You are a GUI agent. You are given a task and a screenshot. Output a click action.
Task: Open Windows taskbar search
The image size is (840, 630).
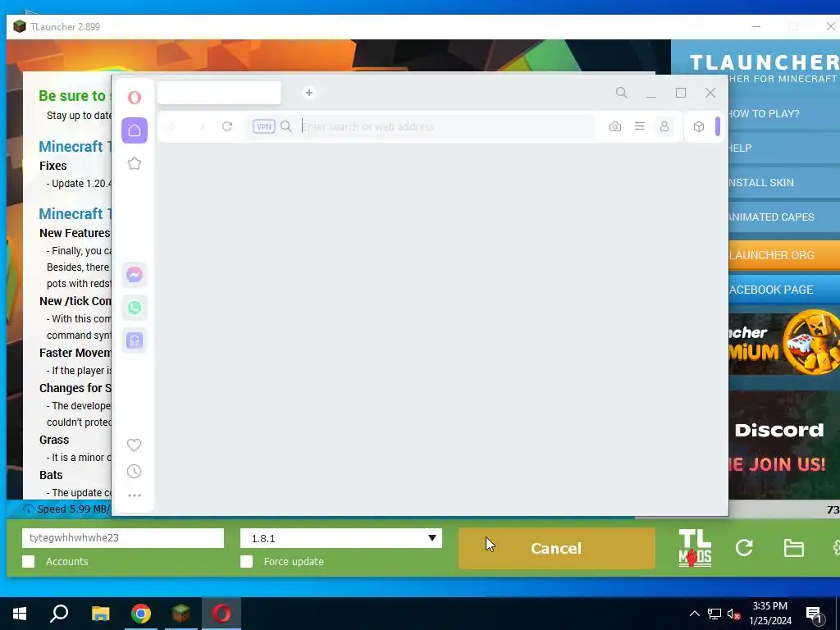[x=59, y=614]
